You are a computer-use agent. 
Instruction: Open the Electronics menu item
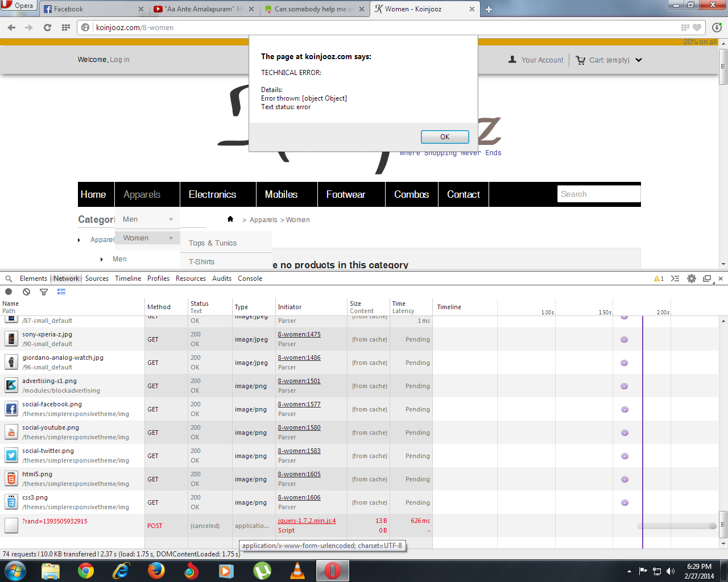(212, 194)
